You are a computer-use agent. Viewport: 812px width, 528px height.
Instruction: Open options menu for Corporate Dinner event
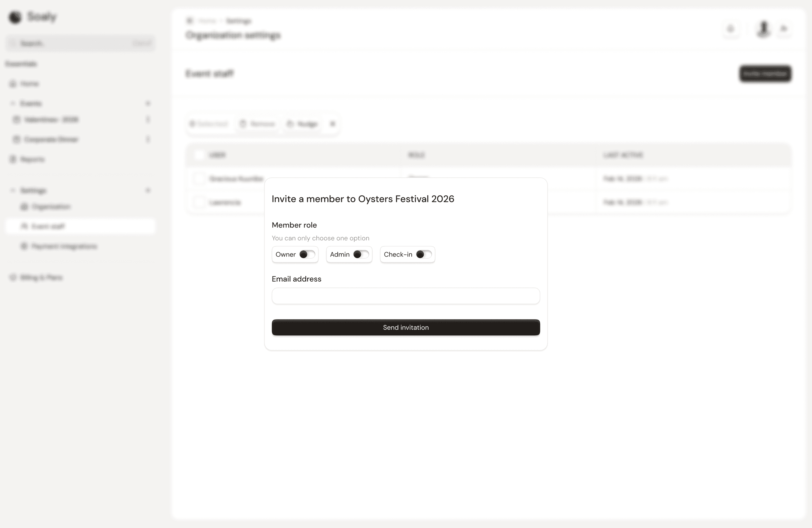click(x=148, y=139)
